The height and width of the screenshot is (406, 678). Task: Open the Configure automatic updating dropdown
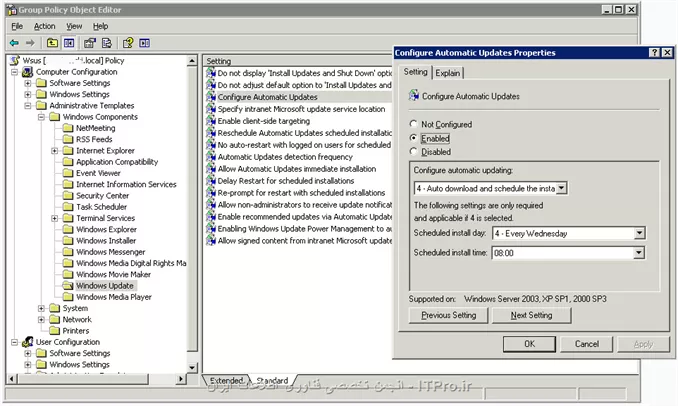pos(562,188)
